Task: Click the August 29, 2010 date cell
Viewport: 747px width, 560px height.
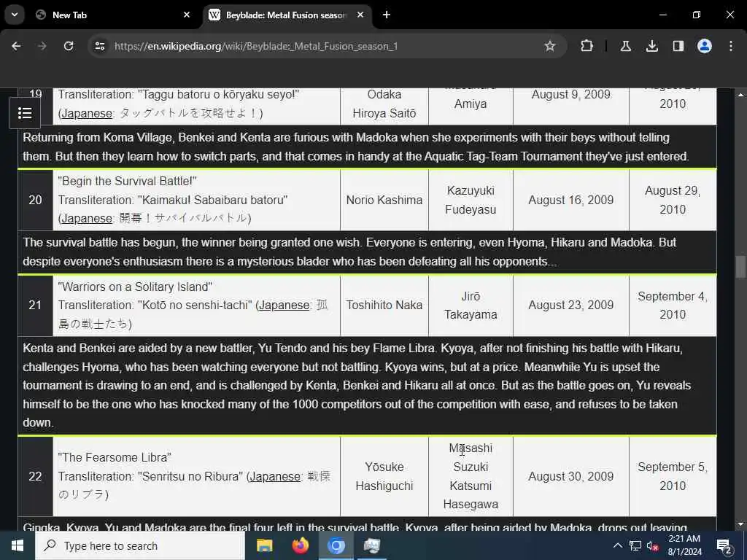Action: pos(673,200)
